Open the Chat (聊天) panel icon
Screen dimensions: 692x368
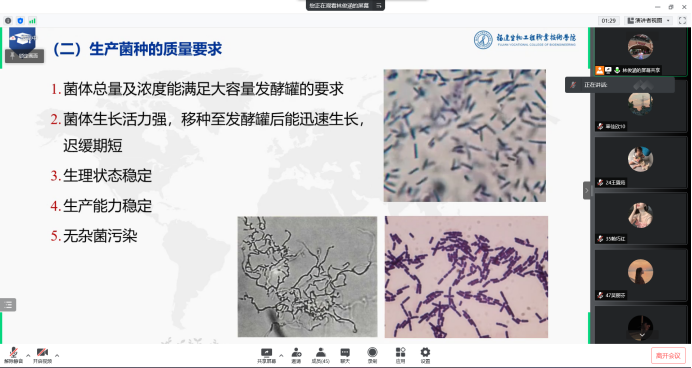pos(345,355)
